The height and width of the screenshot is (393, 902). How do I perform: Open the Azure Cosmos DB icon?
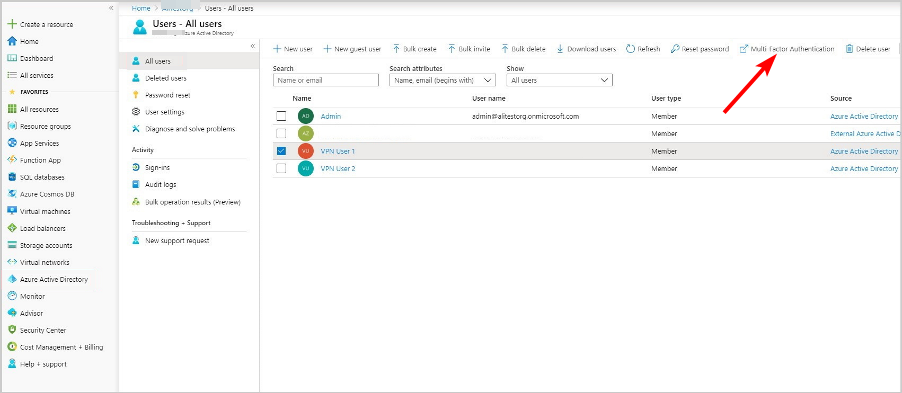click(12, 194)
